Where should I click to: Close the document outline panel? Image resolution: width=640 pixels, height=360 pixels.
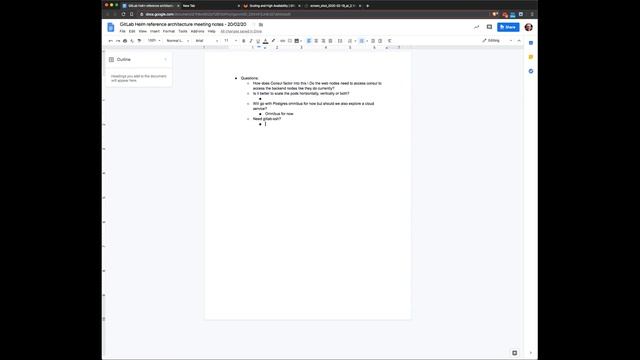(x=166, y=60)
